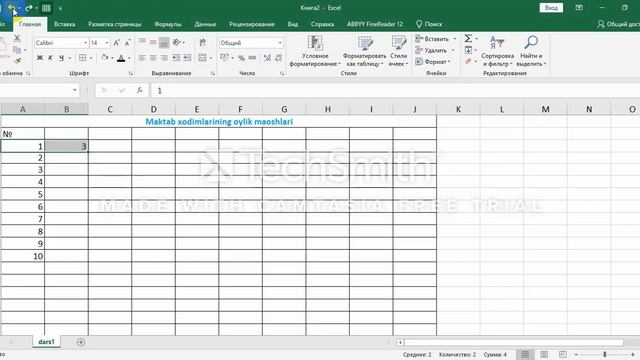Add a new sheet with the plus icon
This screenshot has height=360, width=640.
[x=81, y=342]
